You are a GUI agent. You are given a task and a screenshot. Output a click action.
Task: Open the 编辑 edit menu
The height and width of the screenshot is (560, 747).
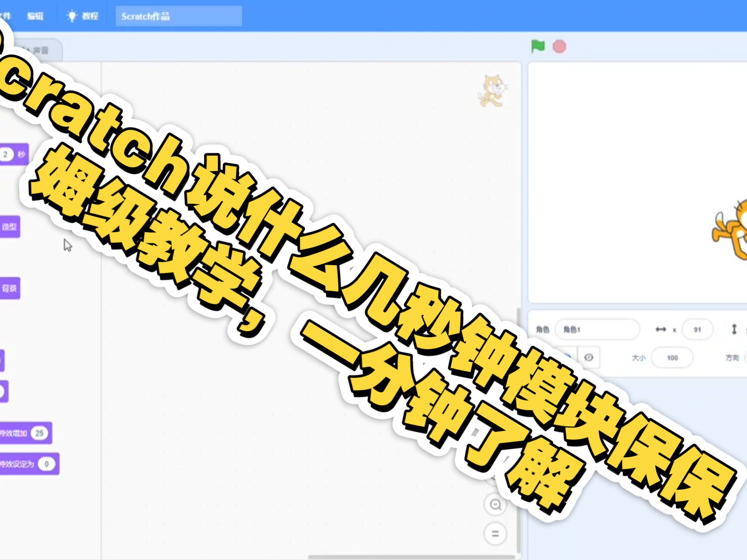35,16
